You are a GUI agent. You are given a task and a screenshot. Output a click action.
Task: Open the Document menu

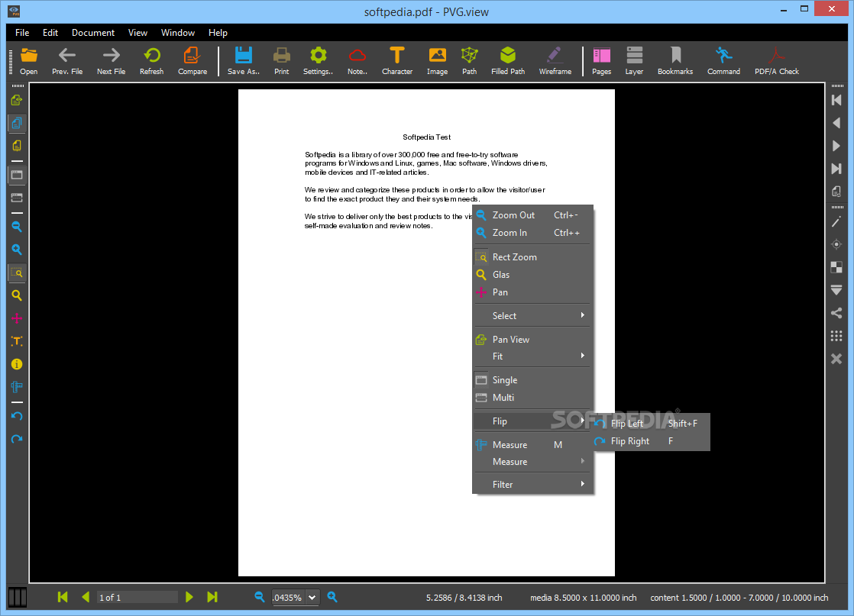coord(93,33)
